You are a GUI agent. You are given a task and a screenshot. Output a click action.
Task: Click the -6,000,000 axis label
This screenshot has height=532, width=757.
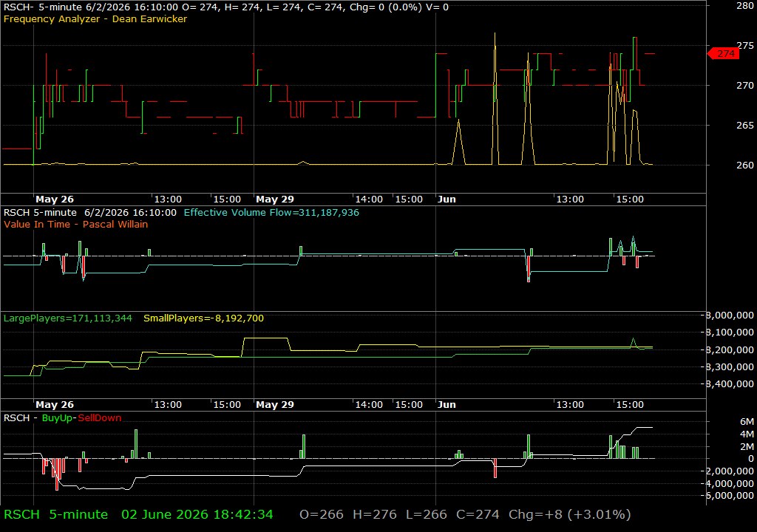click(x=728, y=495)
